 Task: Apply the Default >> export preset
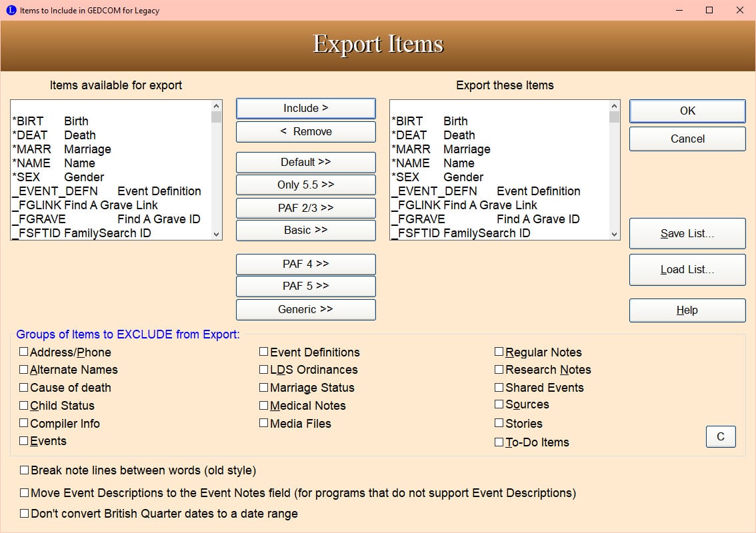(305, 163)
